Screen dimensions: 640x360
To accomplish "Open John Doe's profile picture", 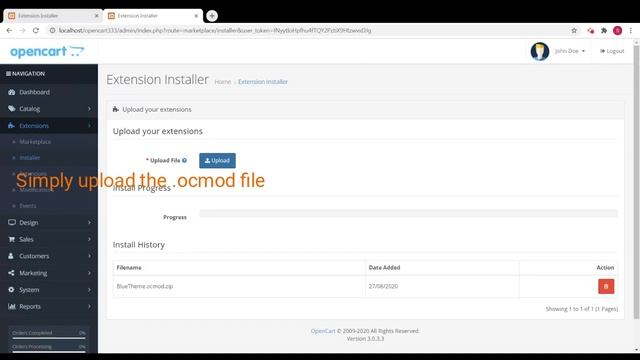I will pyautogui.click(x=540, y=51).
